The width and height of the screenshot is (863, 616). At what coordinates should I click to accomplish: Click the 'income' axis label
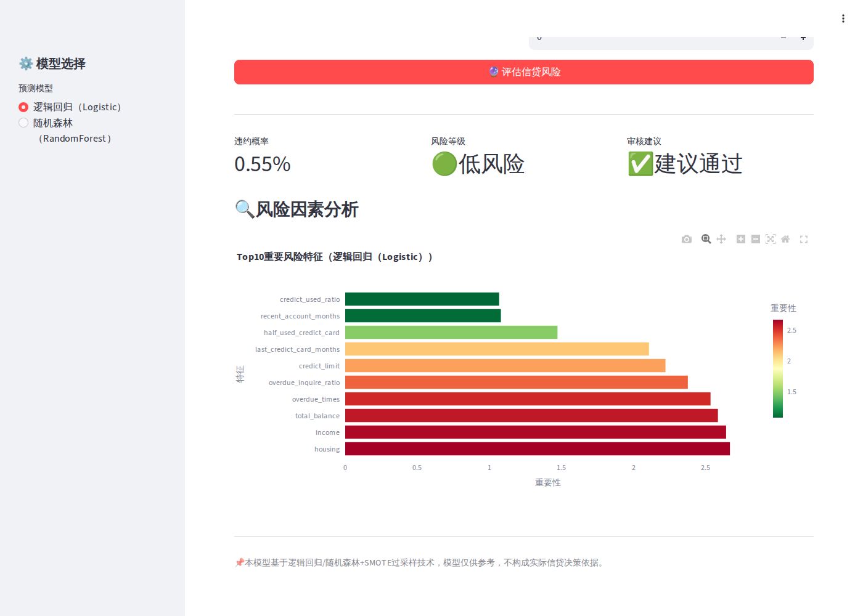click(327, 432)
